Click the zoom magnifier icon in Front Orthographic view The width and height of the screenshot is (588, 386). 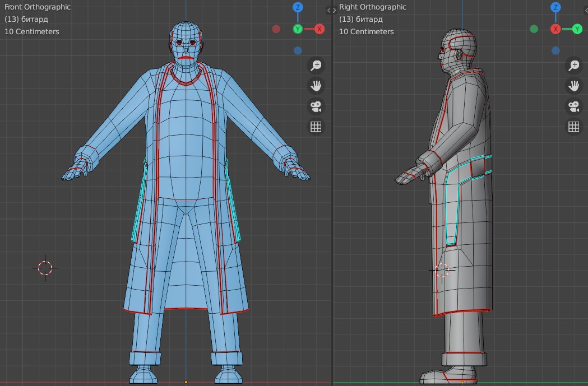[316, 65]
